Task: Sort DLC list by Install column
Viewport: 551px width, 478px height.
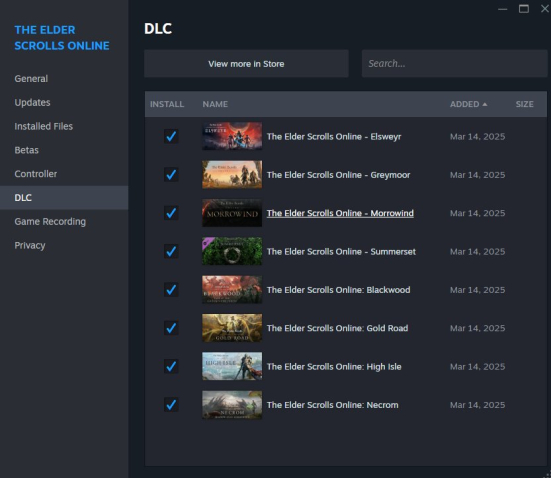Action: [x=167, y=104]
